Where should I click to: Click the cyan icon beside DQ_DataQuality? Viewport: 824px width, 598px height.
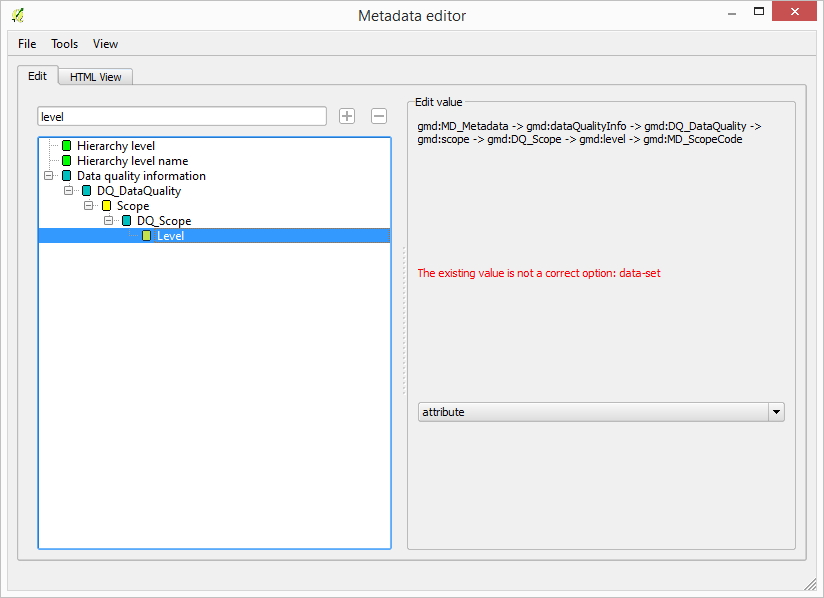pyautogui.click(x=86, y=191)
